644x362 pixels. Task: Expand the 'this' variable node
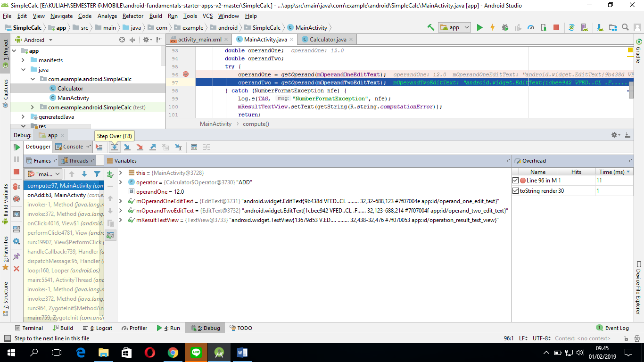(121, 173)
